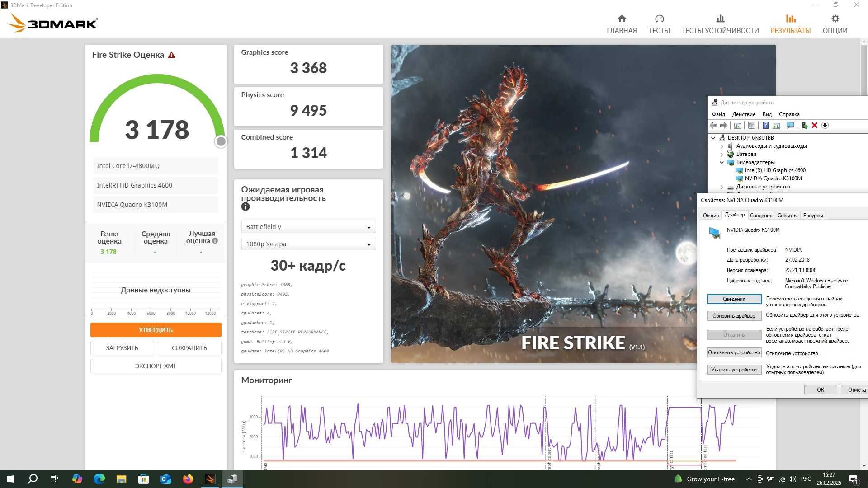Expand Аудиовходы и аудиовыходы node
This screenshot has width=868, height=488.
(722, 146)
